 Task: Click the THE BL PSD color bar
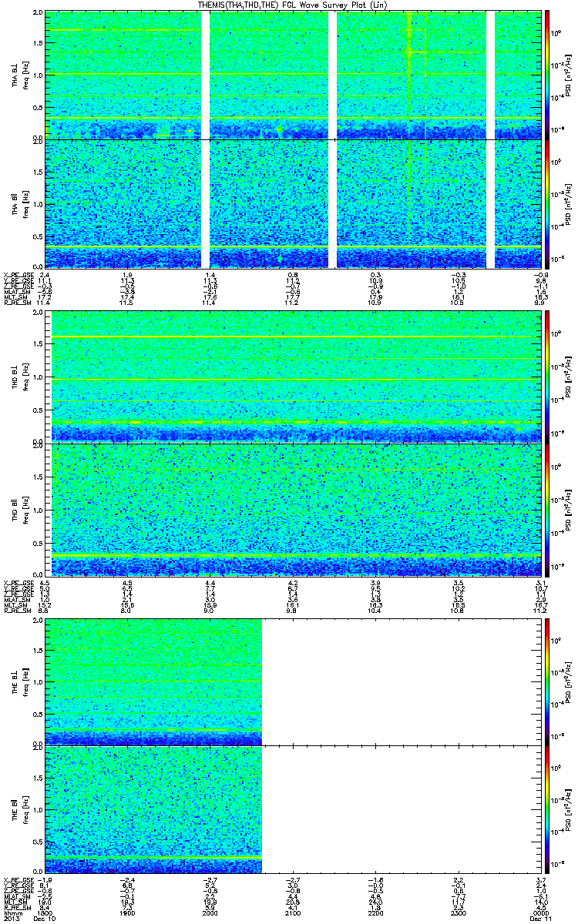click(547, 681)
